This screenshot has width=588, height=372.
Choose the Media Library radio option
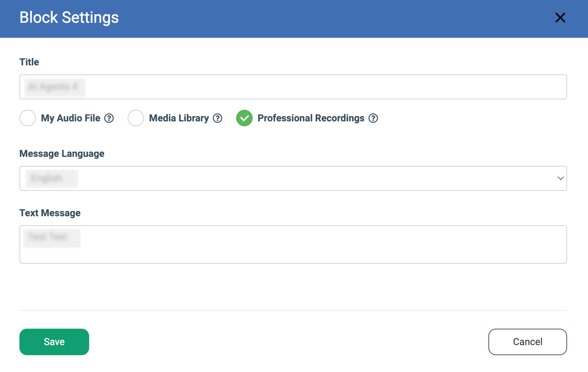pyautogui.click(x=136, y=118)
